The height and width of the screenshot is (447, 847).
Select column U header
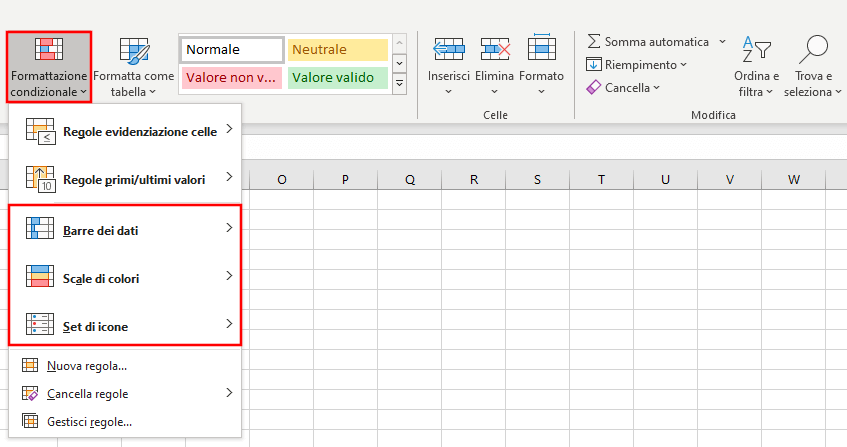click(x=665, y=180)
